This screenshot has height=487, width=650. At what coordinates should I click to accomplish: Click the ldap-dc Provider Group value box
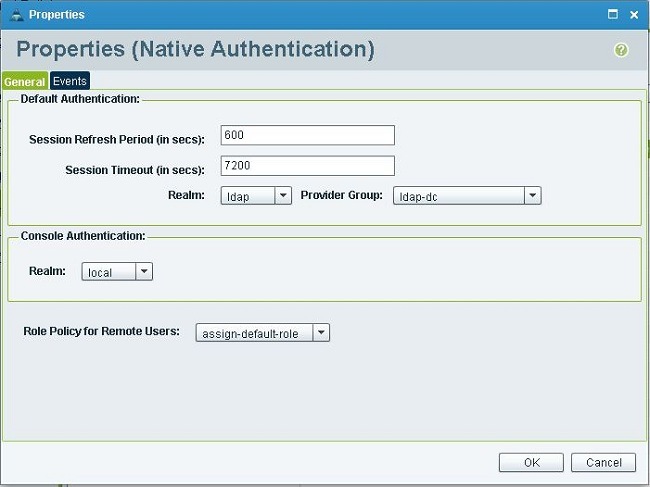pyautogui.click(x=459, y=196)
